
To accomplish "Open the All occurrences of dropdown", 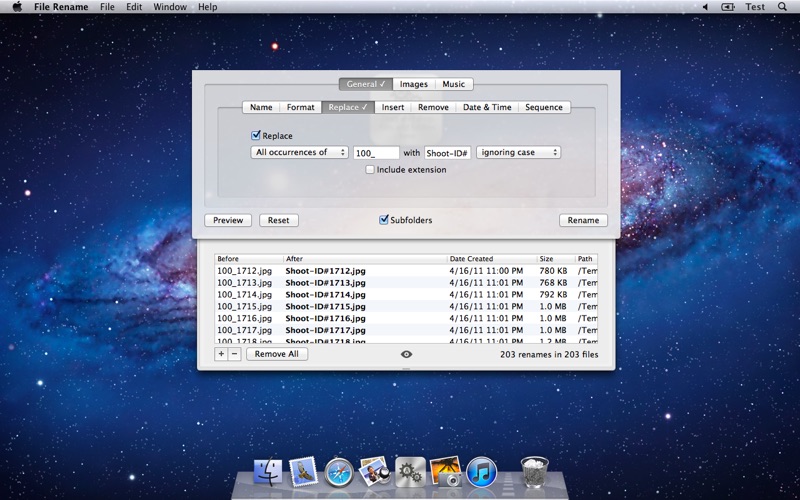I will click(x=299, y=152).
